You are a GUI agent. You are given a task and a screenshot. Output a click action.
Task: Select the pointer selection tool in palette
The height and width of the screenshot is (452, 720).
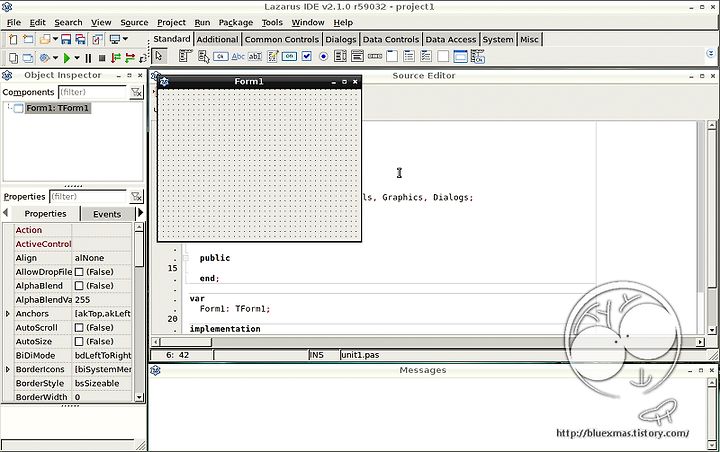[159, 56]
